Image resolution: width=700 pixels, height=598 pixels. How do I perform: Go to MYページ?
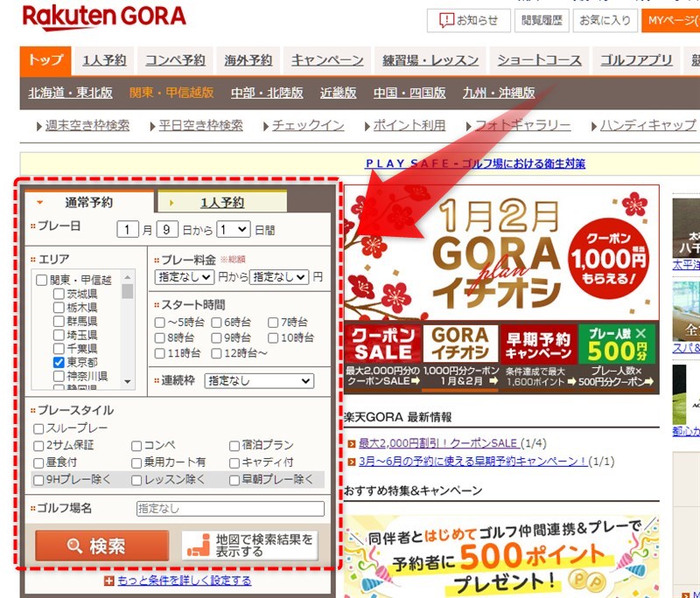pyautogui.click(x=670, y=20)
